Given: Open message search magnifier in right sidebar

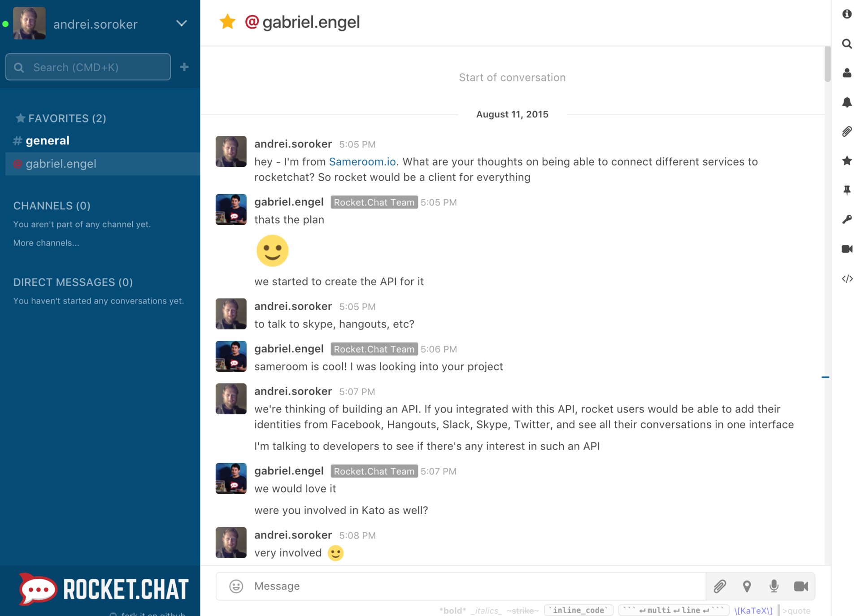Looking at the screenshot, I should (847, 43).
